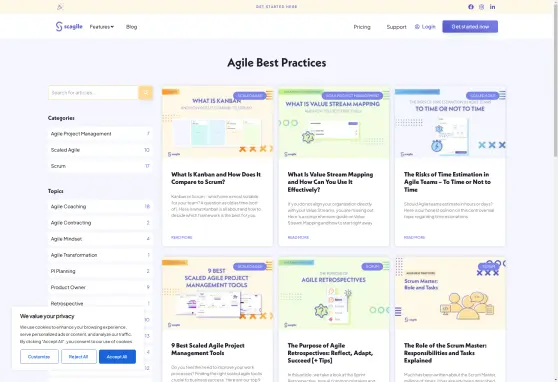Reject all cookies in privacy popup

pyautogui.click(x=79, y=356)
